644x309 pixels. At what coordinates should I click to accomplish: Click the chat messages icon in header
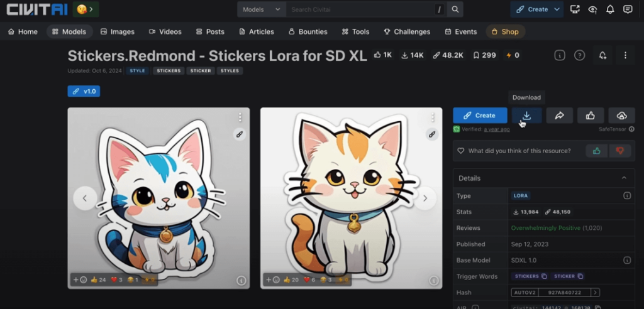pyautogui.click(x=628, y=9)
